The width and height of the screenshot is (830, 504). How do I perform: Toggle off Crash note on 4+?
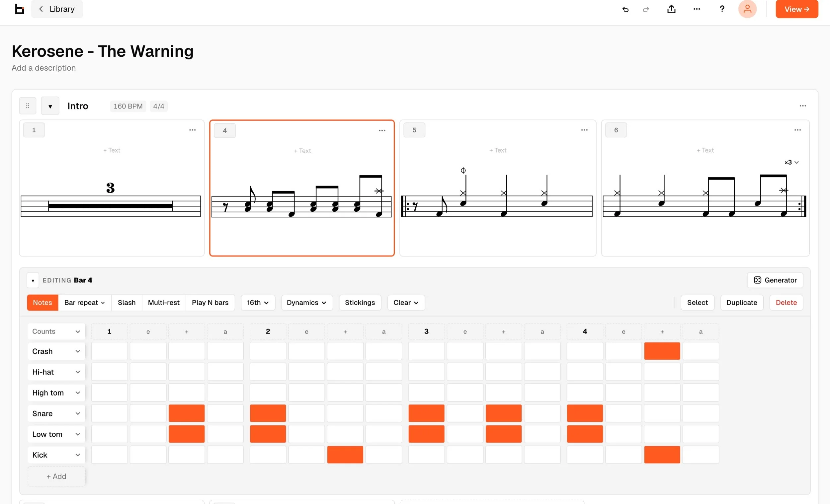(662, 351)
